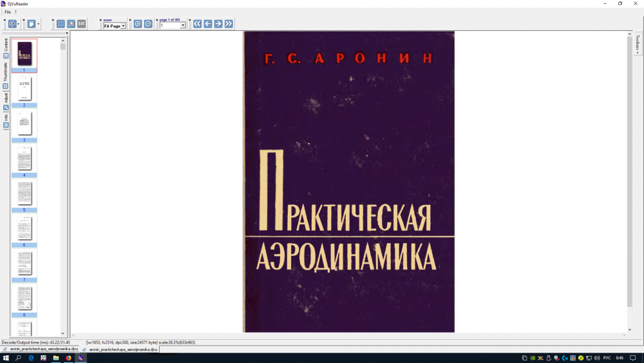644x363 pixels.
Task: Go to the next page
Action: 218,24
